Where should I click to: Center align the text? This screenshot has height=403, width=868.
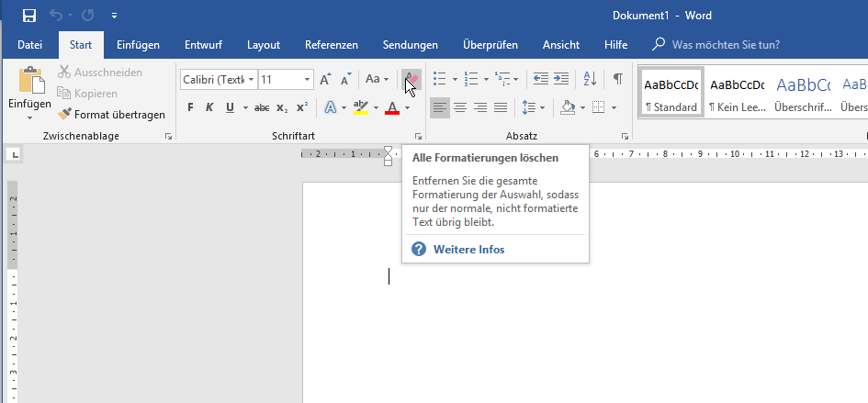[460, 107]
